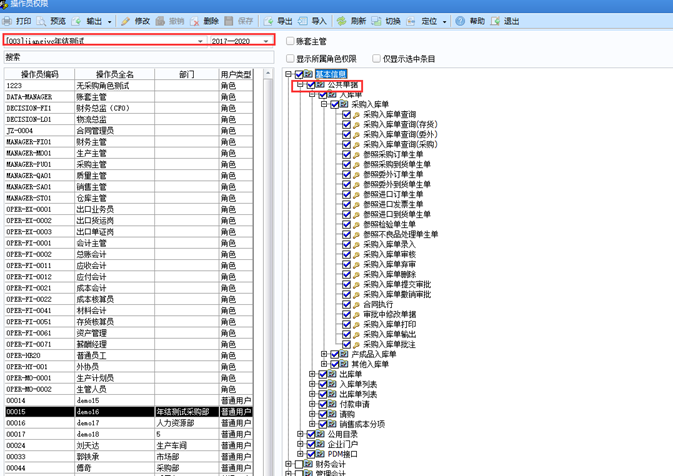Click the Save (保存) toolbar icon
Screen dimensions: 673x476
229,21
